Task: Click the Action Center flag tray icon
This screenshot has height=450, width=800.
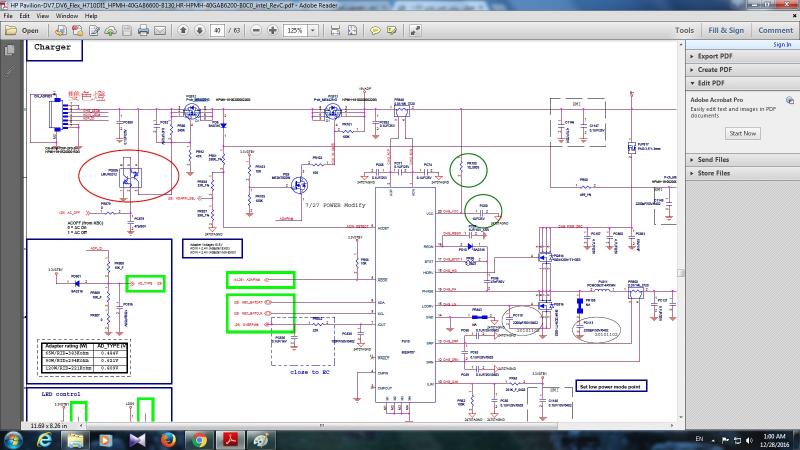Action: tap(725, 440)
